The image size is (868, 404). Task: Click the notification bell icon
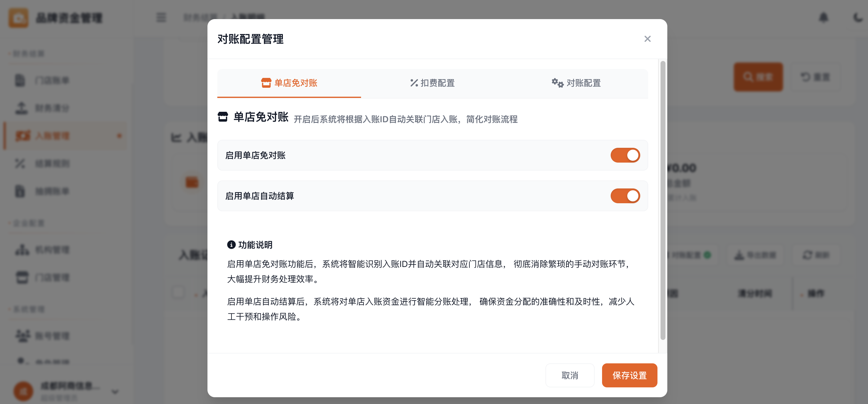pos(823,18)
